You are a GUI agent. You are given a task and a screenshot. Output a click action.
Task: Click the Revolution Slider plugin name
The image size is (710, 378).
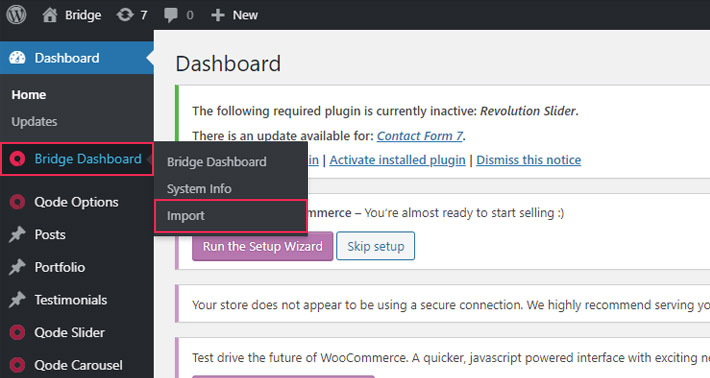[528, 111]
